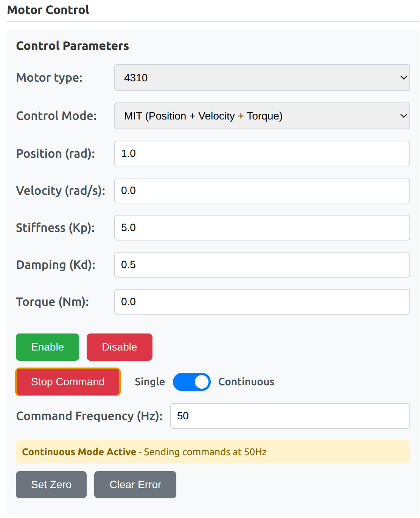The width and height of the screenshot is (420, 518).
Task: Click inside the Velocity (rad/s) field
Action: [262, 191]
